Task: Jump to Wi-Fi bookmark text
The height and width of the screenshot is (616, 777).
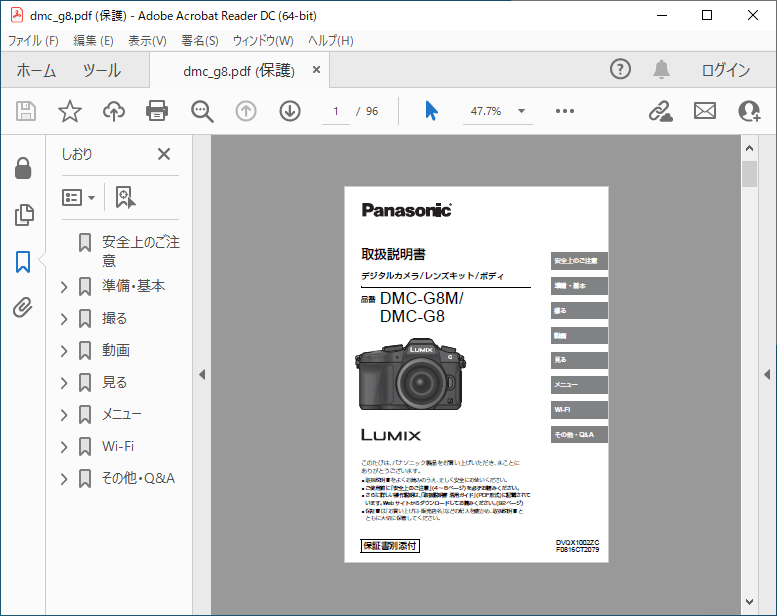Action: [118, 447]
